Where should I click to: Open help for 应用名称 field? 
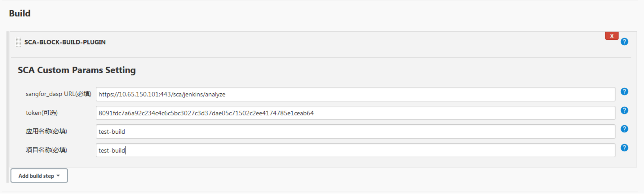click(624, 129)
